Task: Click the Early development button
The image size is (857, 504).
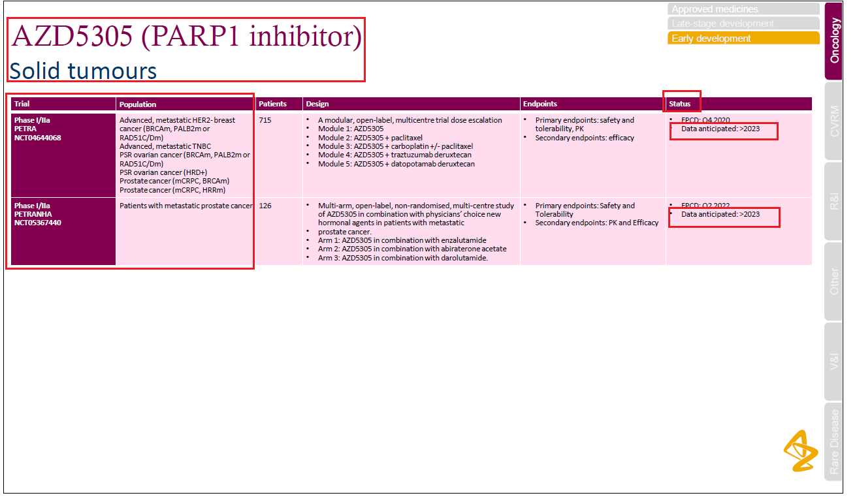Action: pyautogui.click(x=743, y=39)
